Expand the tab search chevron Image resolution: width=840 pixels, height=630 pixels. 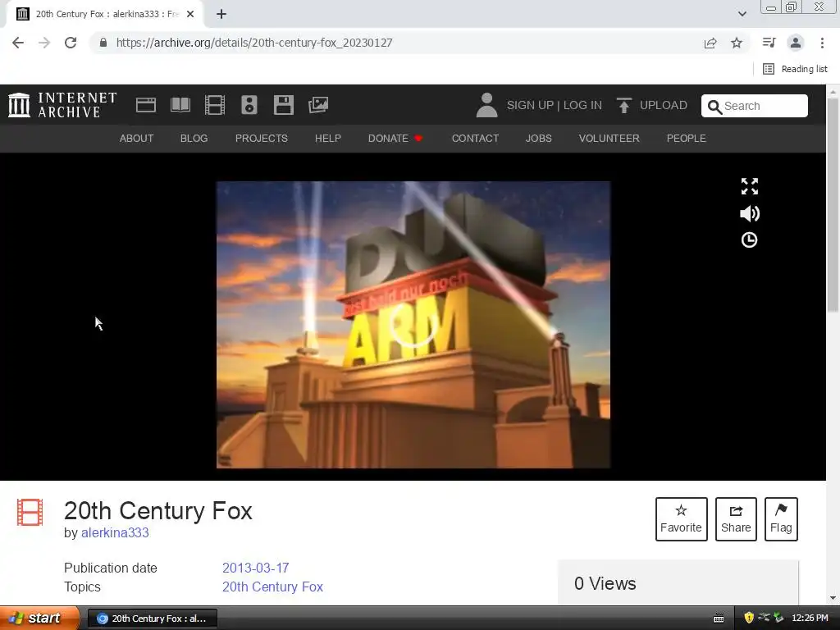click(742, 14)
